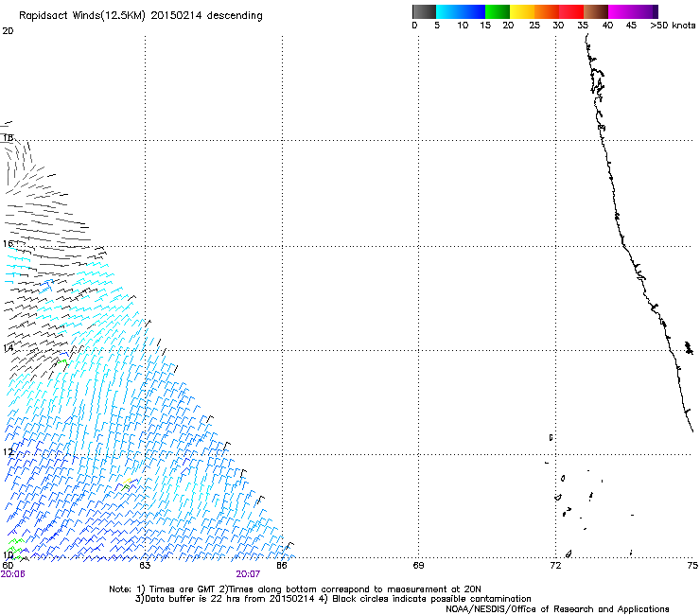Screen dimensions: 700x615
Task: Click the yellow 20-25 knots color band
Action: tap(522, 11)
